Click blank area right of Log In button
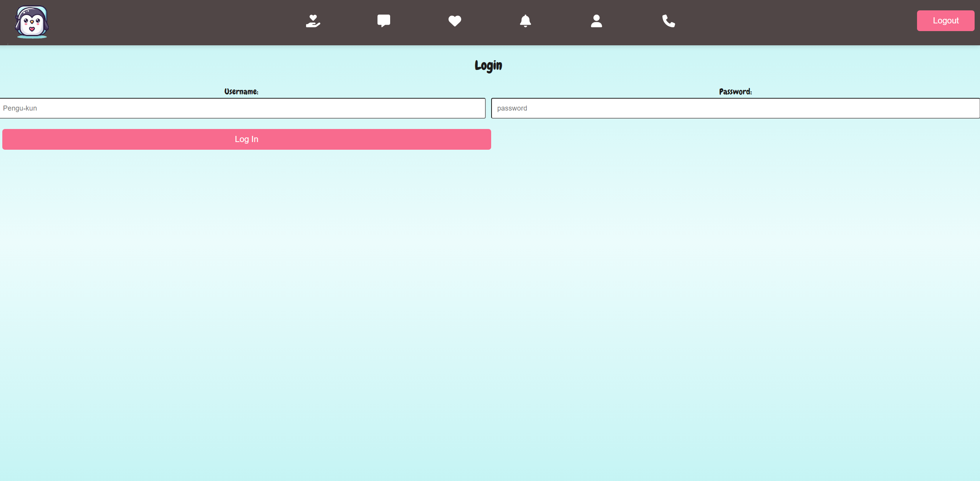This screenshot has height=481, width=980. pos(730,139)
